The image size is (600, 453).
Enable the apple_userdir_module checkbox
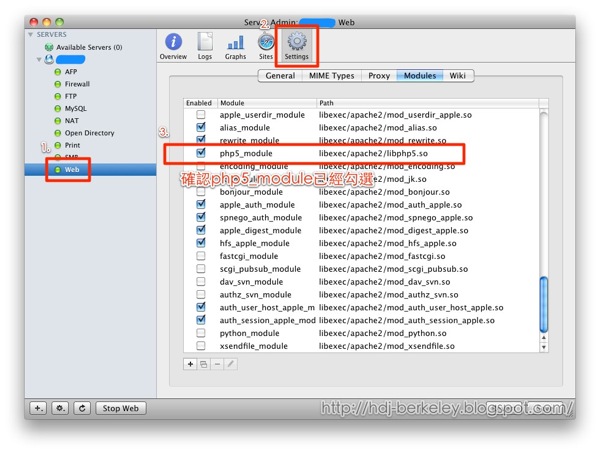201,115
